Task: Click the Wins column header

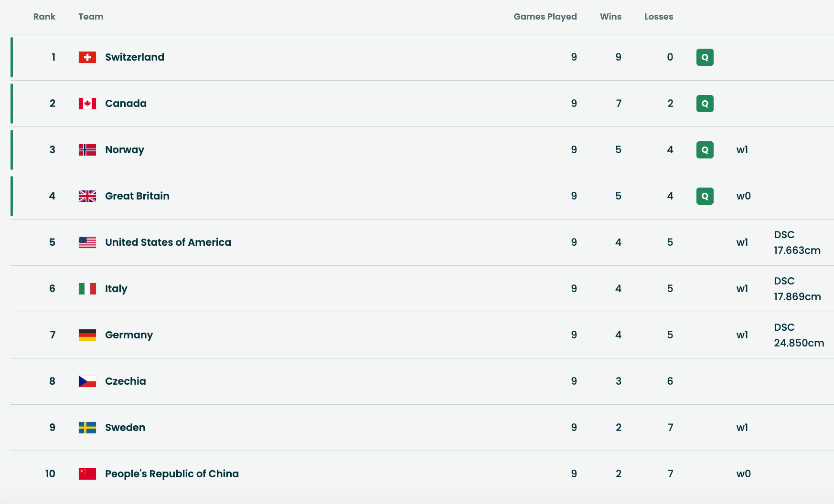Action: coord(610,17)
